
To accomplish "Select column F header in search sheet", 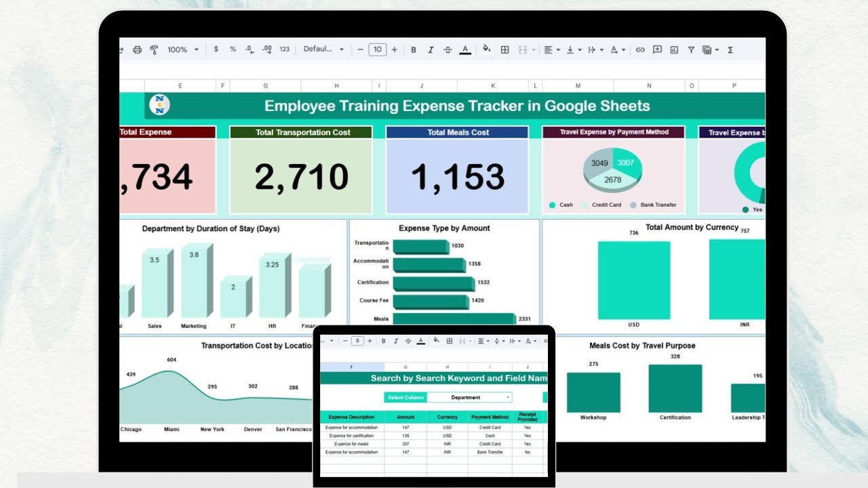I will [x=352, y=367].
